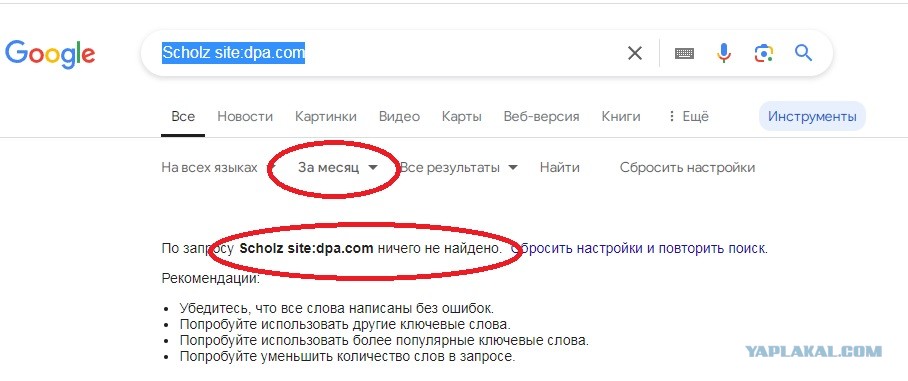This screenshot has width=908, height=381.
Task: Click Сбросить настройки in the filter bar
Action: click(687, 168)
